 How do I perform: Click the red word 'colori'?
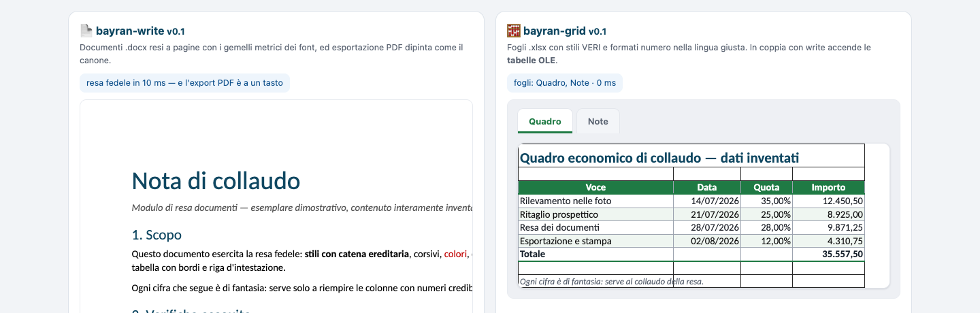[x=455, y=254]
